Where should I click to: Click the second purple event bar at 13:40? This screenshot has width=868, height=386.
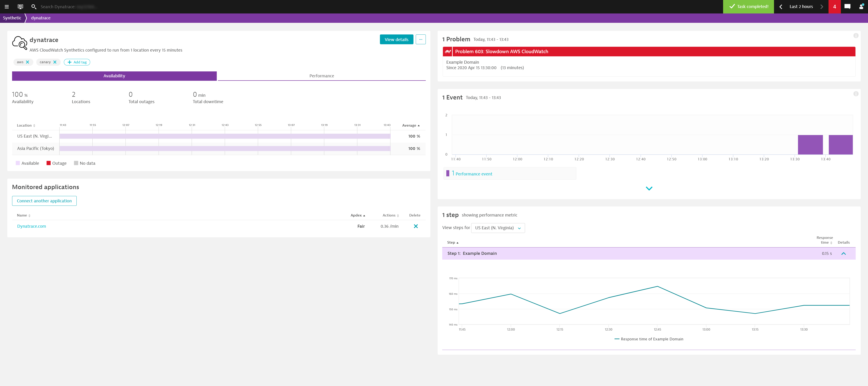[840, 145]
